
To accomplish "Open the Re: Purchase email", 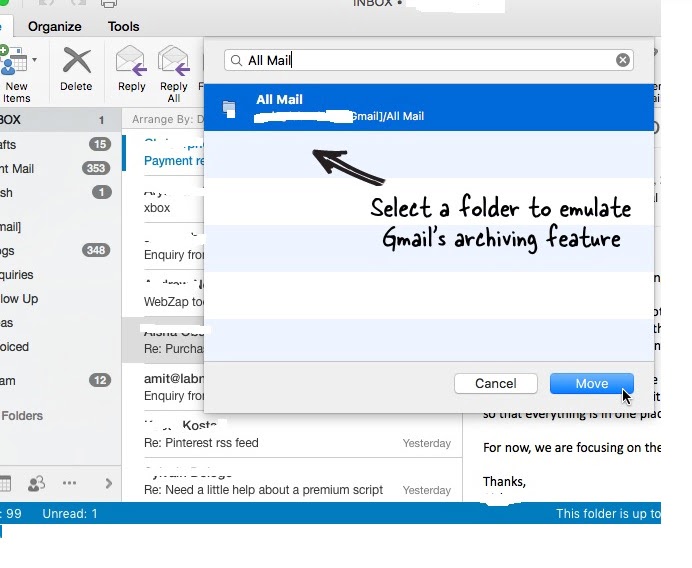I will click(x=163, y=340).
